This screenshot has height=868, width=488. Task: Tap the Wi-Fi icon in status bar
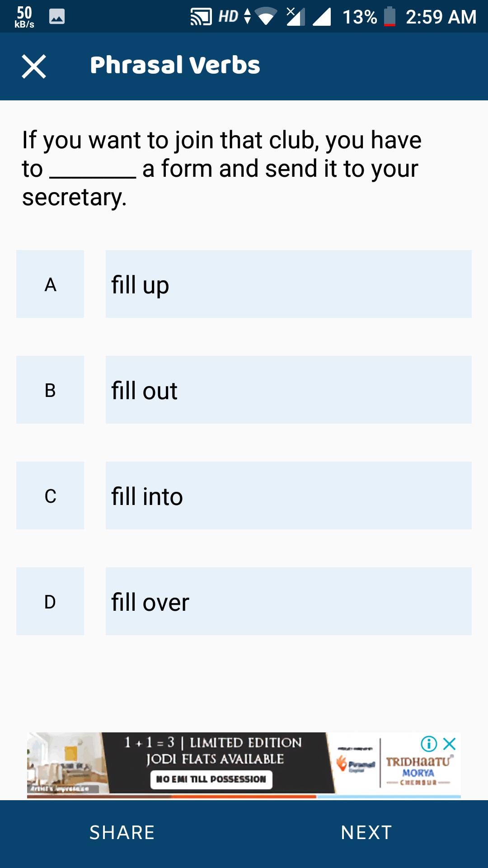coord(267,17)
